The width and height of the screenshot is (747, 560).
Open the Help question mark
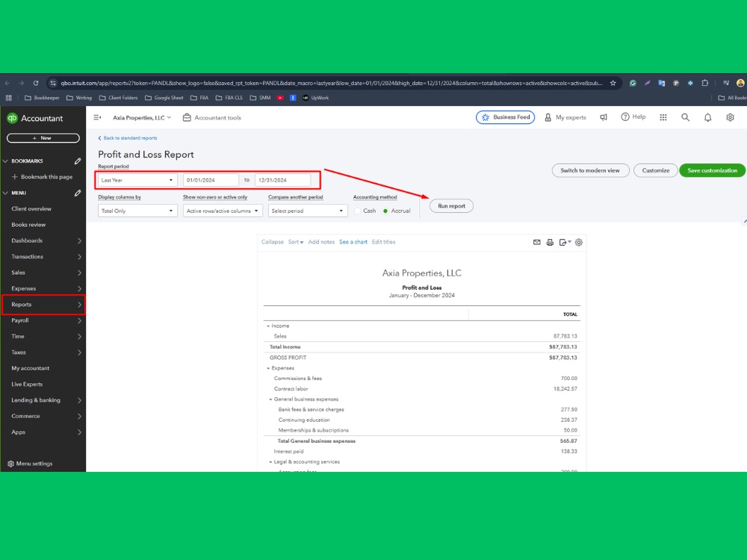coord(633,116)
